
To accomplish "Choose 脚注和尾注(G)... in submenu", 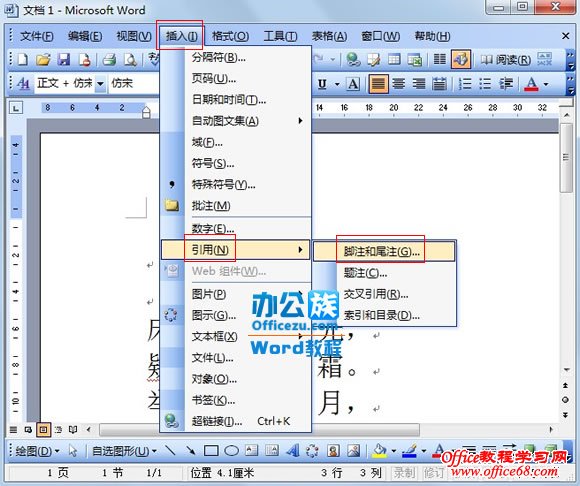I will [384, 252].
